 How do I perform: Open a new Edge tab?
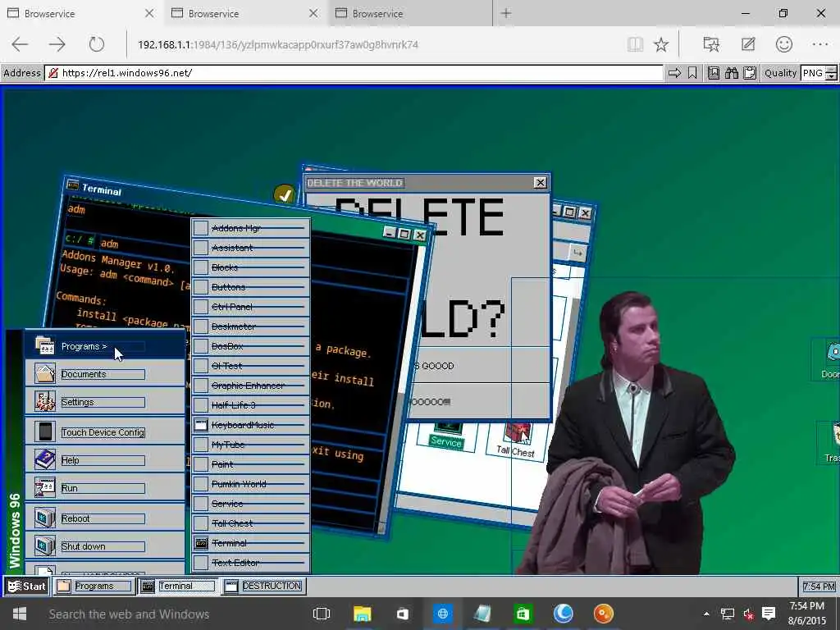(x=505, y=13)
